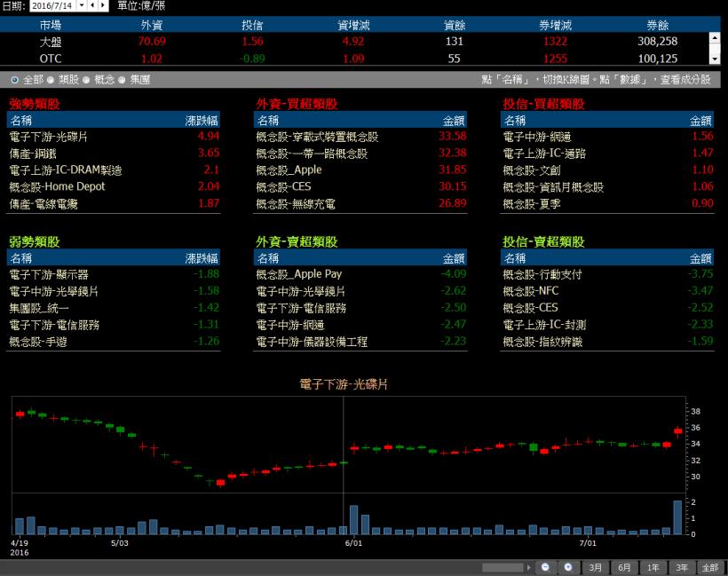Viewport: 728px width, 576px height.
Task: Select the 概念 radio button
Action: click(86, 80)
